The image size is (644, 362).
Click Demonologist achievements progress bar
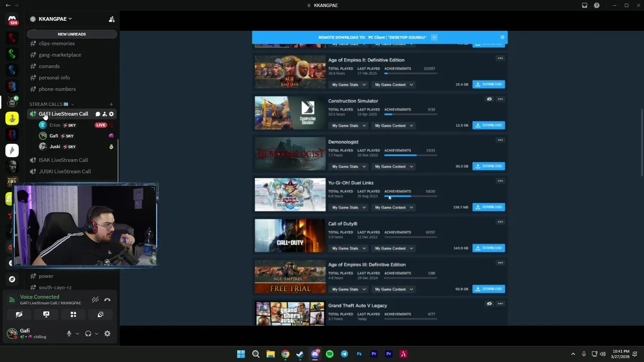[x=411, y=155]
